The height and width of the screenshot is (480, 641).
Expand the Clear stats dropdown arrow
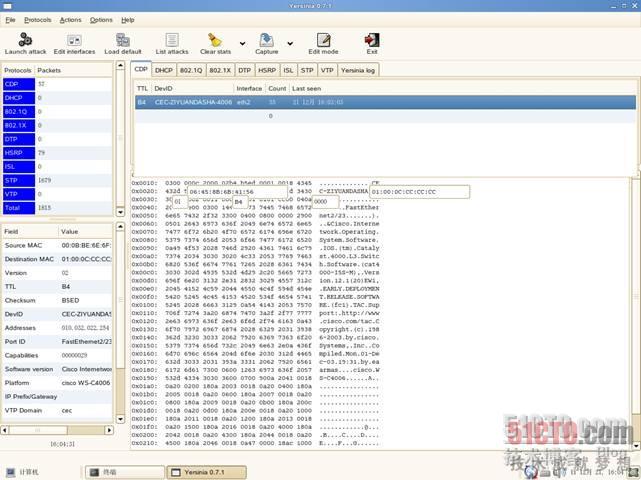point(242,43)
